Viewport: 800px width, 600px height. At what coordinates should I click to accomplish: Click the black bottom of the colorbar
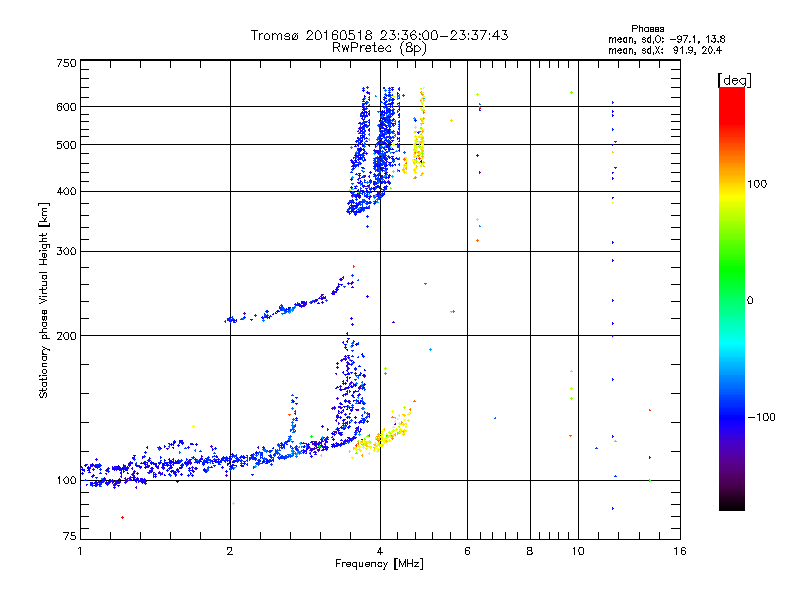coord(732,503)
